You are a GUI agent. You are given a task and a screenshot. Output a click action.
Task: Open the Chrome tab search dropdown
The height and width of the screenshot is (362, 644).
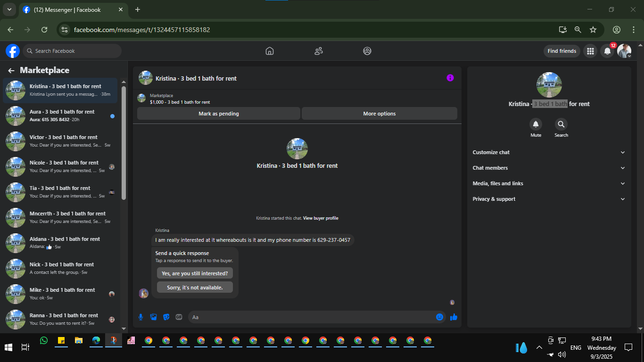9,9
